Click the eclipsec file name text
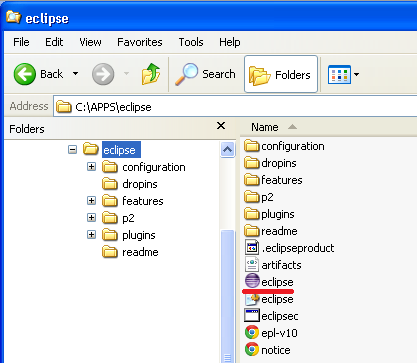The image size is (417, 363). [280, 316]
